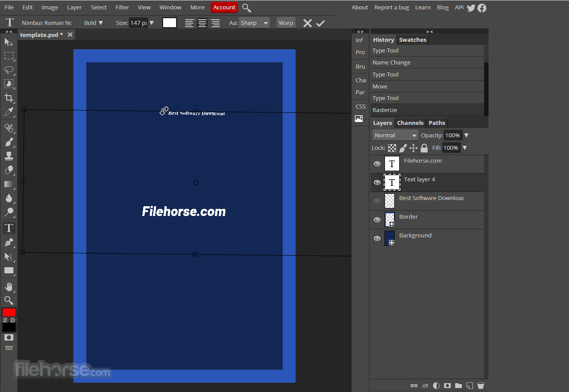Image resolution: width=569 pixels, height=392 pixels.
Task: Select the Gradient tool
Action: pyautogui.click(x=9, y=184)
